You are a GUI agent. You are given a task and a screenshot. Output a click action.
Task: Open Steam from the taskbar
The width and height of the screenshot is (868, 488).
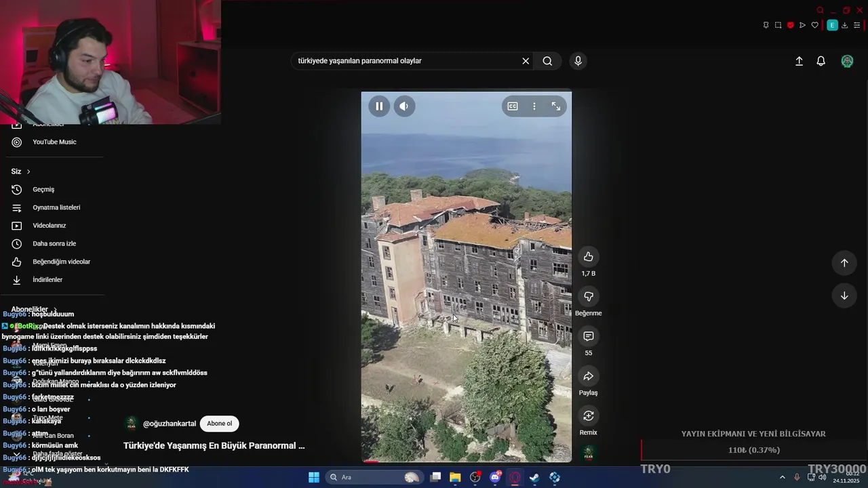pos(535,477)
